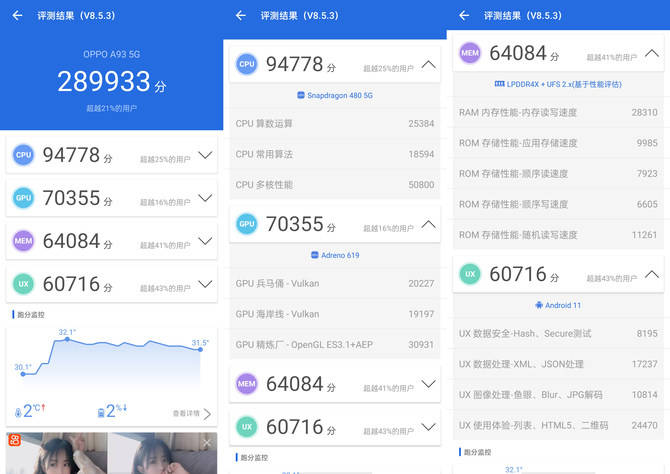This screenshot has height=474, width=670.
Task: Expand the GPU 70355 score in the left panel
Action: (205, 198)
